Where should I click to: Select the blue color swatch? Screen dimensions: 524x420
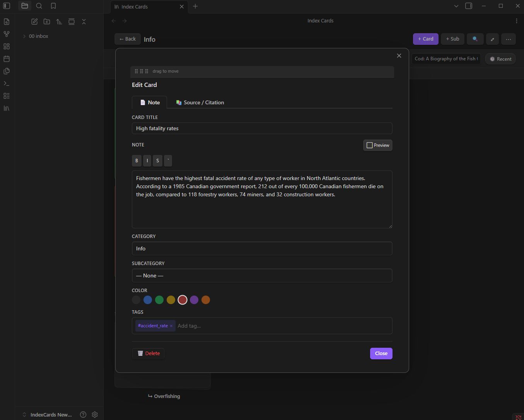click(148, 300)
